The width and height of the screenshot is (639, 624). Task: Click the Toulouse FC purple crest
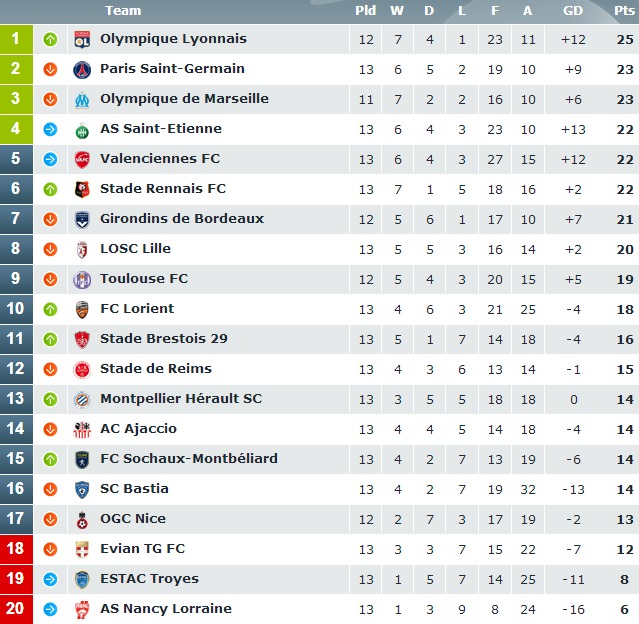[x=81, y=280]
